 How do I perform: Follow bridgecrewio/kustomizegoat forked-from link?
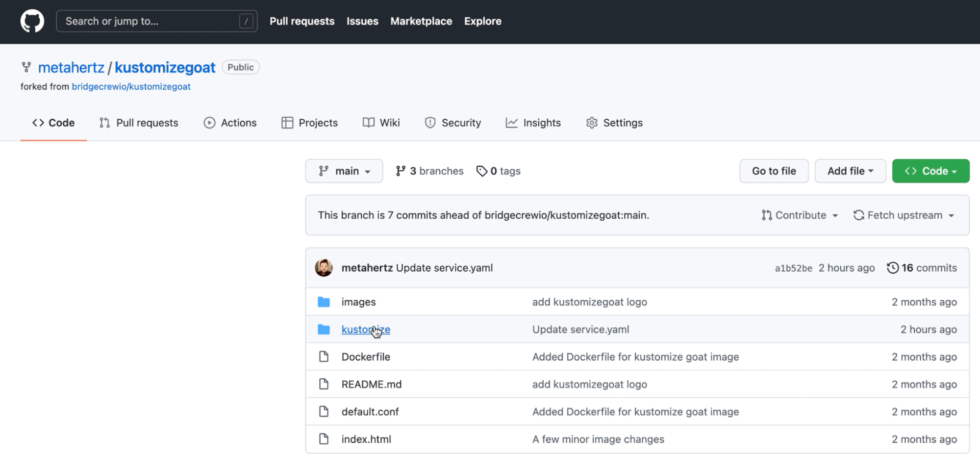[131, 86]
